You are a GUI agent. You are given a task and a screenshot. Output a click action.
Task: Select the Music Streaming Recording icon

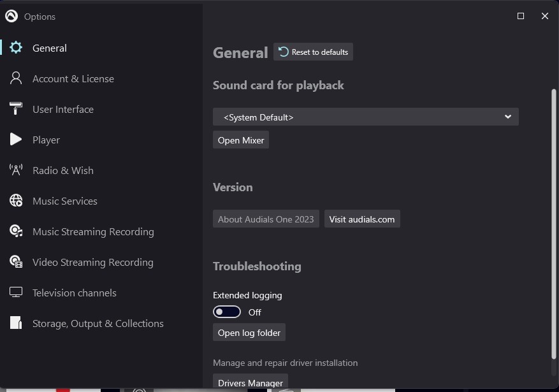15,231
